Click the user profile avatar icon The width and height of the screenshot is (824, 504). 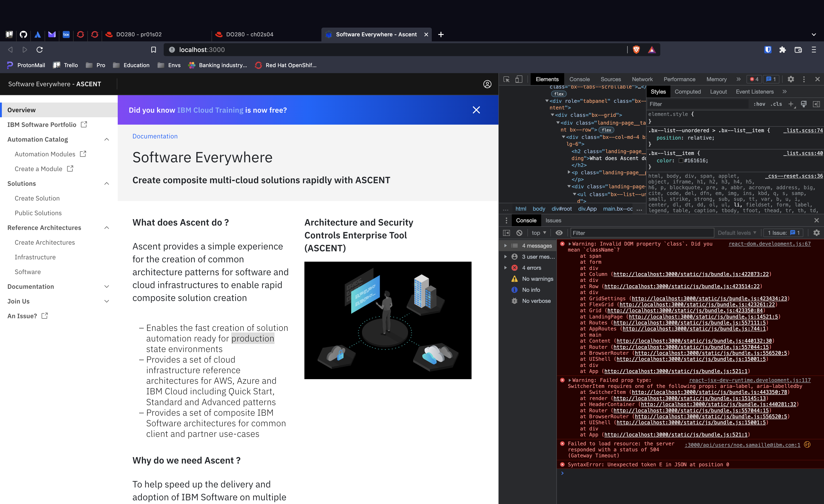[487, 84]
